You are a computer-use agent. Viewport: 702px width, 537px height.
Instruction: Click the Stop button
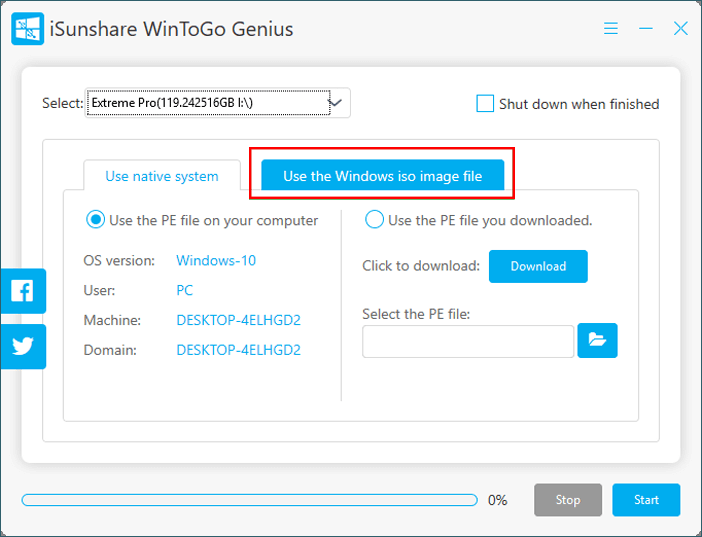[568, 499]
